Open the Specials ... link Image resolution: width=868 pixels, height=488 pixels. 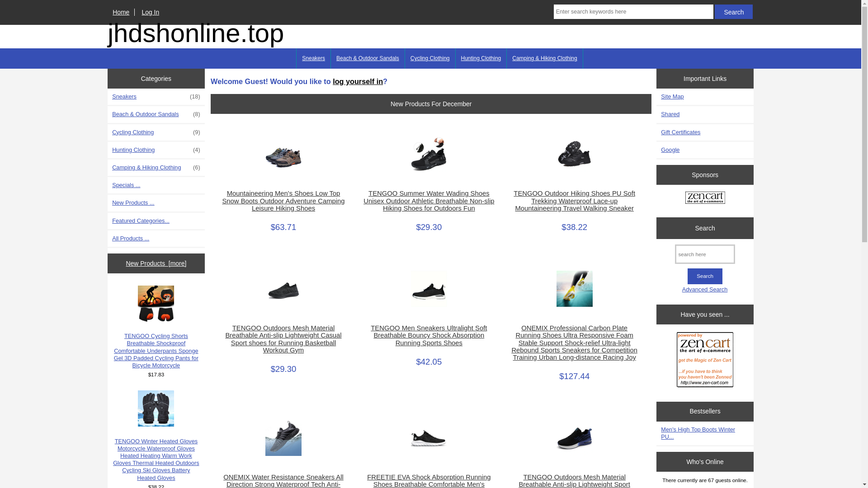pos(126,185)
